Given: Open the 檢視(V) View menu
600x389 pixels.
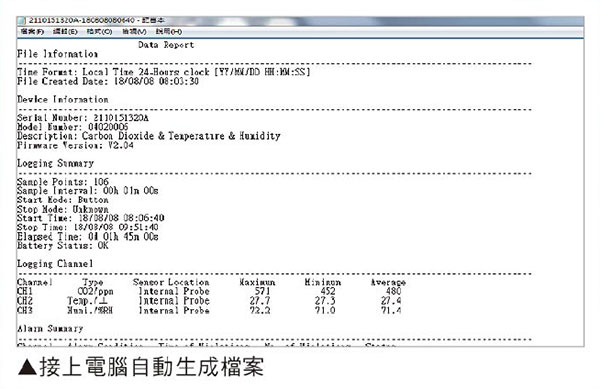Looking at the screenshot, I should click(134, 31).
